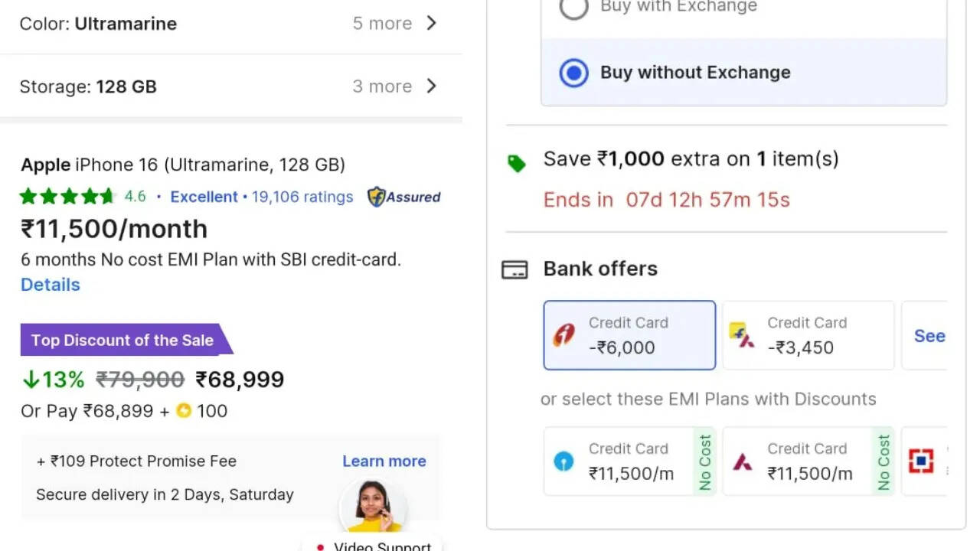This screenshot has height=551, width=980.
Task: Click the HDFC bank logo icon
Action: pyautogui.click(x=921, y=461)
